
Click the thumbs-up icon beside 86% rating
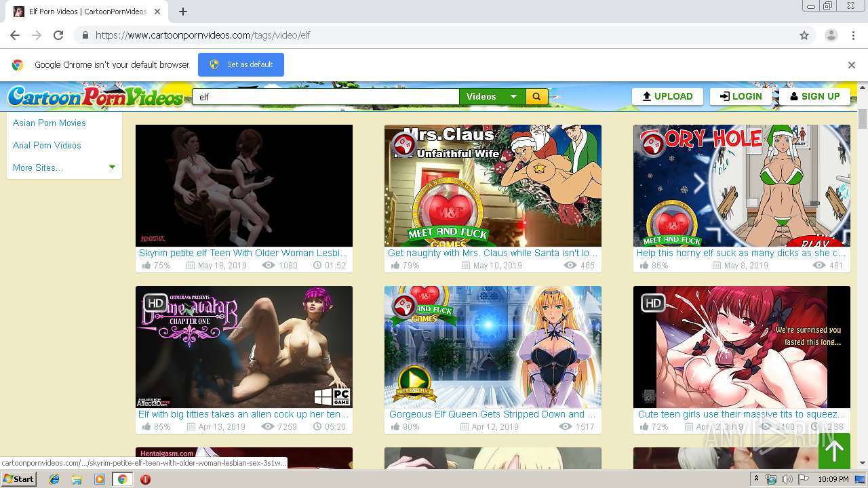coord(644,266)
